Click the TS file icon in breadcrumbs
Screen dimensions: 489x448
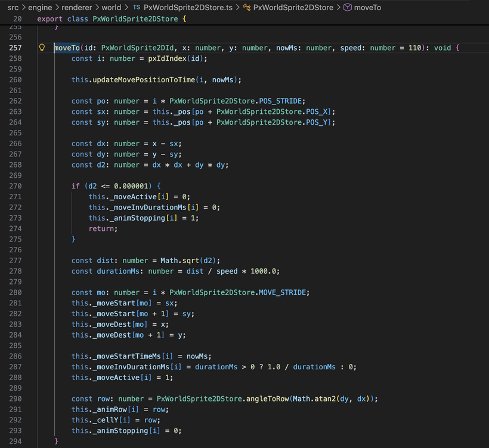click(x=137, y=8)
